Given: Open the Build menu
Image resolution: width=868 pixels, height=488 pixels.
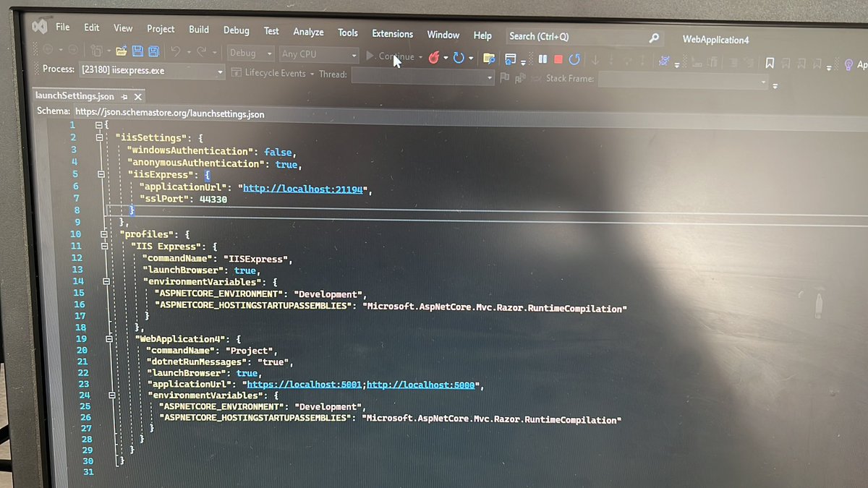Looking at the screenshot, I should pyautogui.click(x=199, y=30).
